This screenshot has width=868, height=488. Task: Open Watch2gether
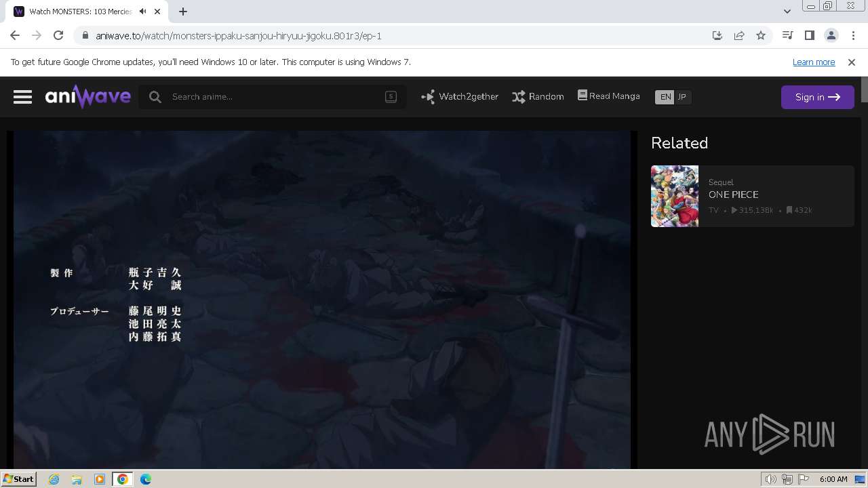click(460, 97)
